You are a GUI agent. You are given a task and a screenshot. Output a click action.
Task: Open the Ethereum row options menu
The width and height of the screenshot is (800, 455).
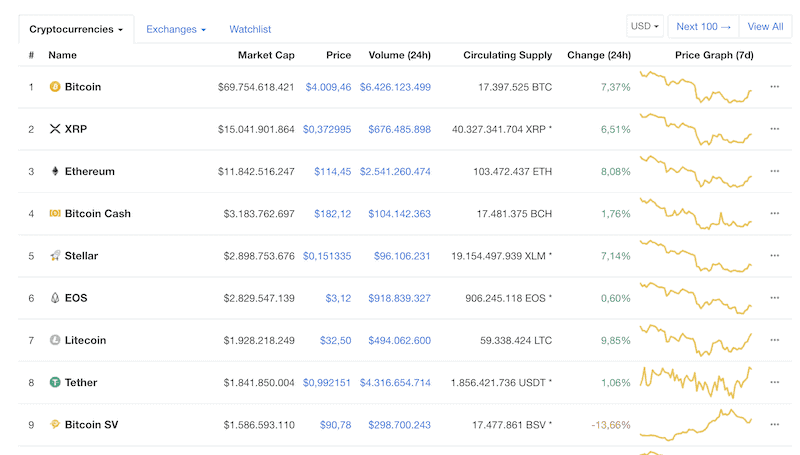click(x=774, y=171)
